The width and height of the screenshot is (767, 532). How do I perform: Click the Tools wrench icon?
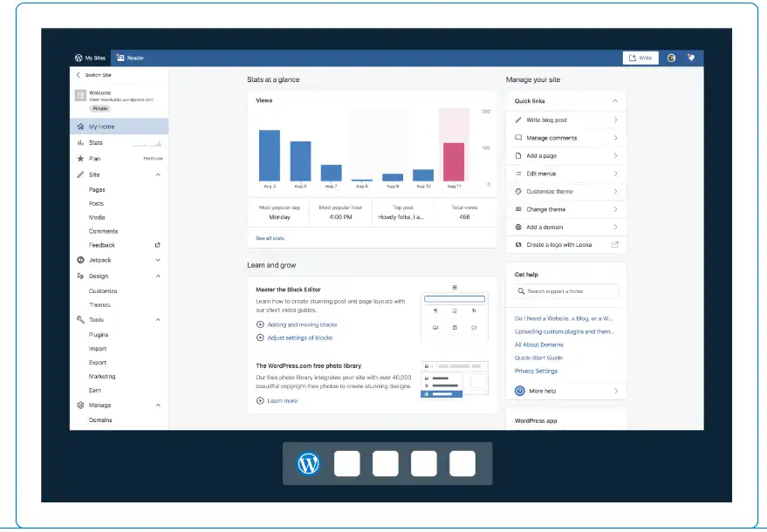click(80, 320)
